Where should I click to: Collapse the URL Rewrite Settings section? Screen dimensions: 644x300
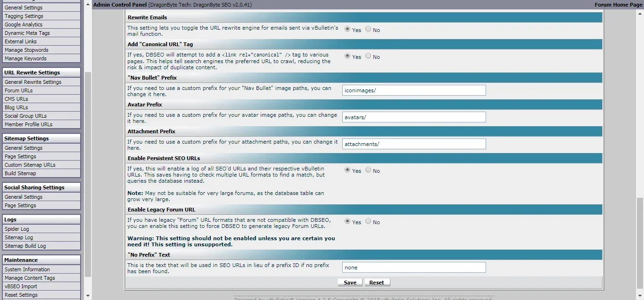point(41,73)
